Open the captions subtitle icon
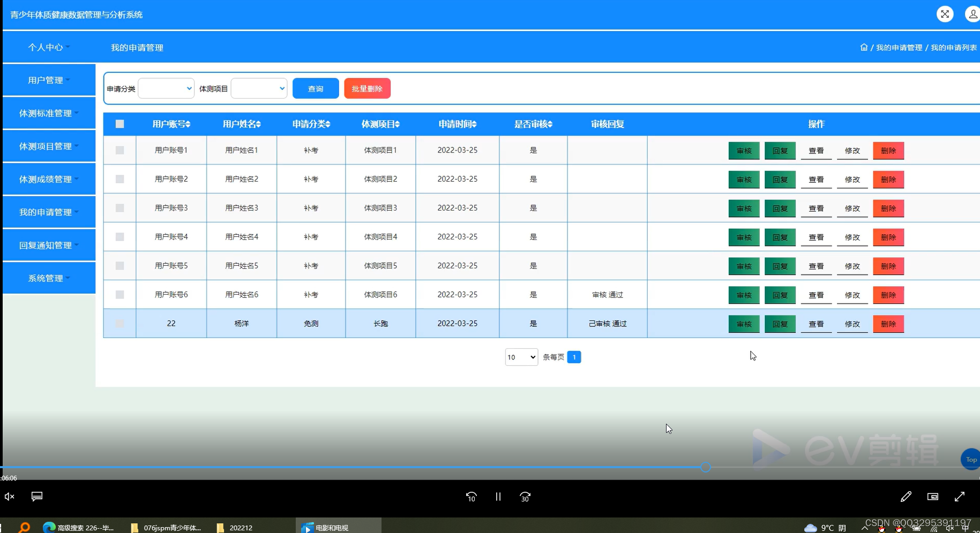The width and height of the screenshot is (980, 533). (37, 497)
